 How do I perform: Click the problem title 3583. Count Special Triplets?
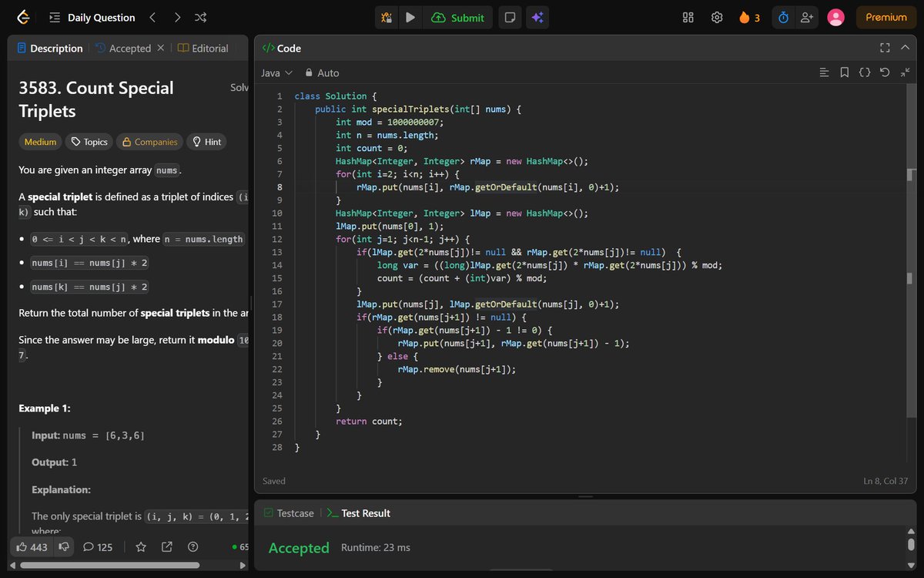click(x=96, y=99)
